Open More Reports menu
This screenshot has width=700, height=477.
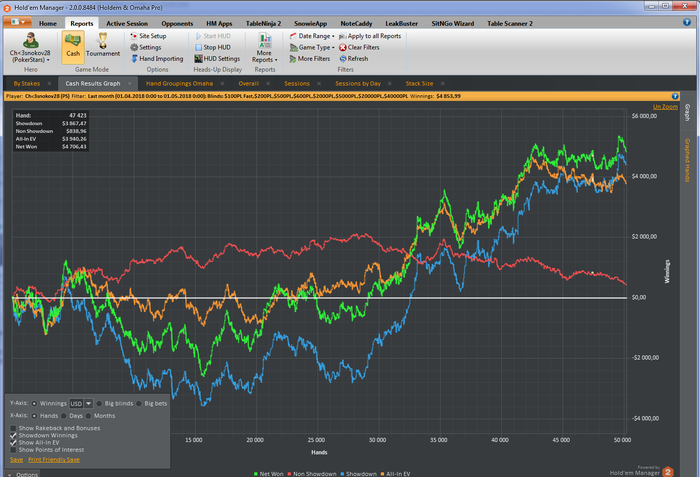coord(264,48)
